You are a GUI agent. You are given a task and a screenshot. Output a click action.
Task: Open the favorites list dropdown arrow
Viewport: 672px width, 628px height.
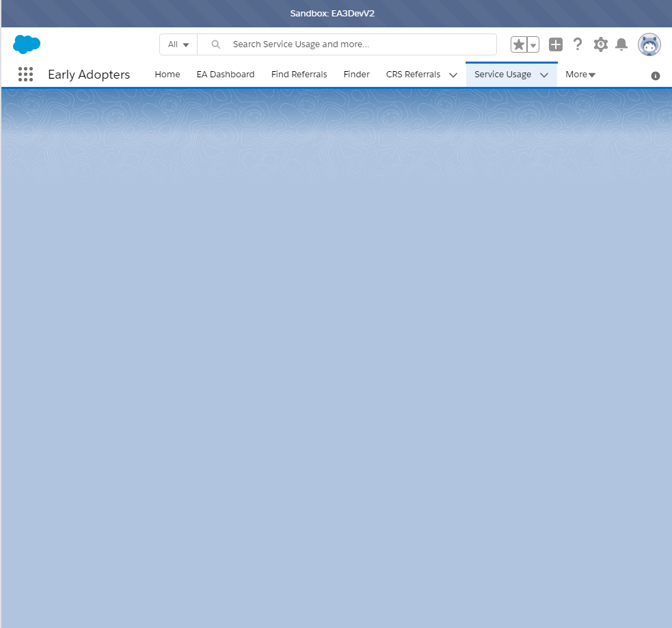point(533,44)
